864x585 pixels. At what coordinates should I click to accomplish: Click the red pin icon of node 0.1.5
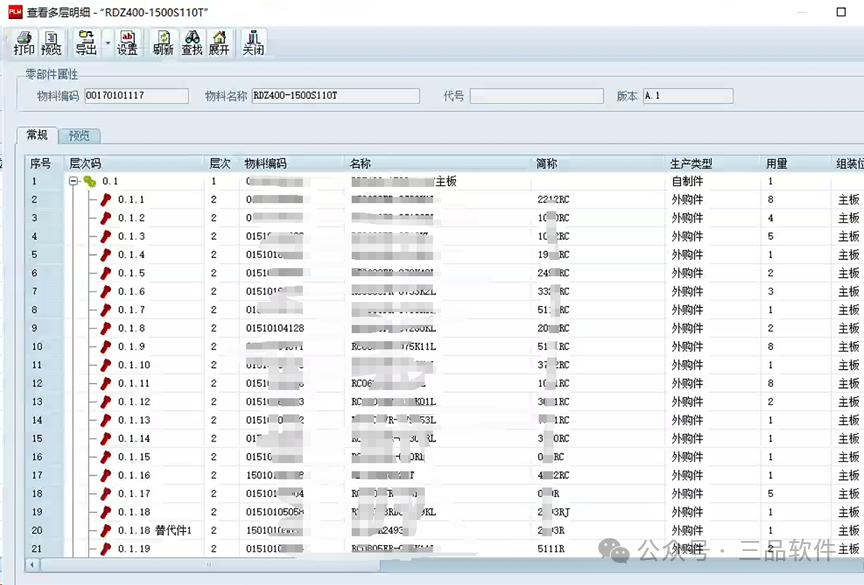pyautogui.click(x=106, y=273)
